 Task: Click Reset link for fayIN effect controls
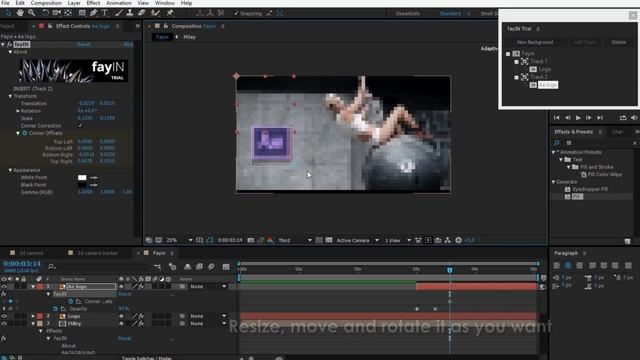pyautogui.click(x=84, y=44)
